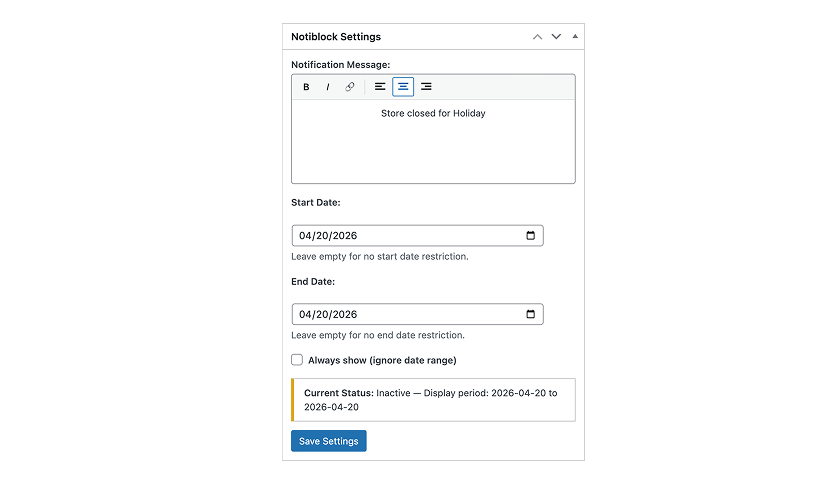Click 'Leave empty for no start date restriction.'
The width and height of the screenshot is (834, 484).
(x=380, y=256)
